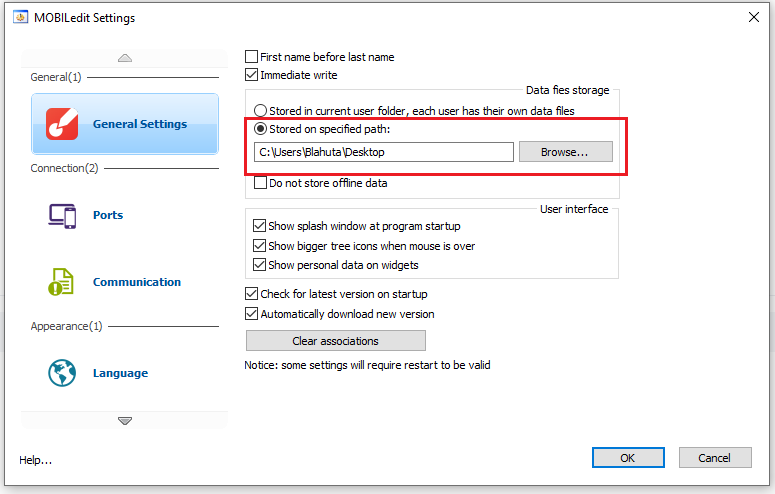Uncheck Automatically download new version
Image resolution: width=775 pixels, height=494 pixels.
(252, 314)
